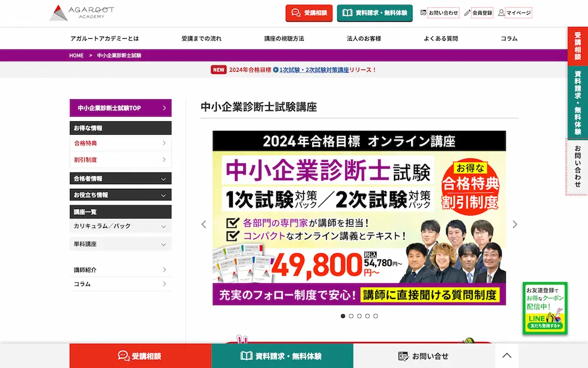Expand カリキュラム／パック list

pyautogui.click(x=121, y=226)
